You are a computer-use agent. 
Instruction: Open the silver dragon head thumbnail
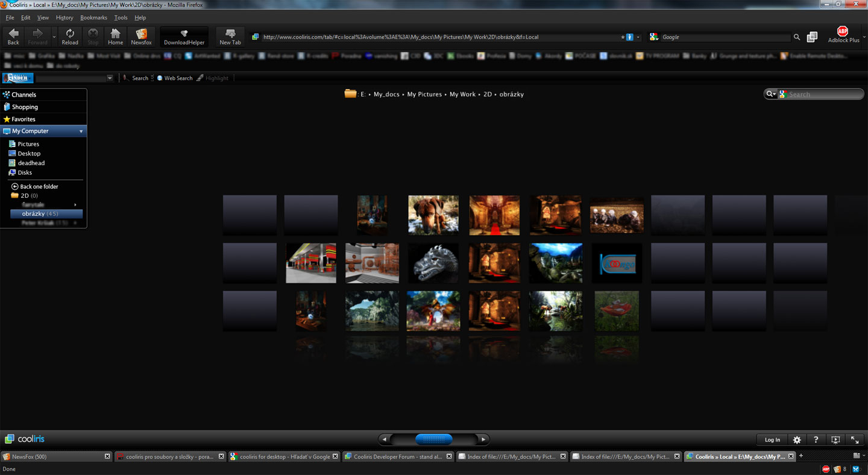[x=433, y=263]
